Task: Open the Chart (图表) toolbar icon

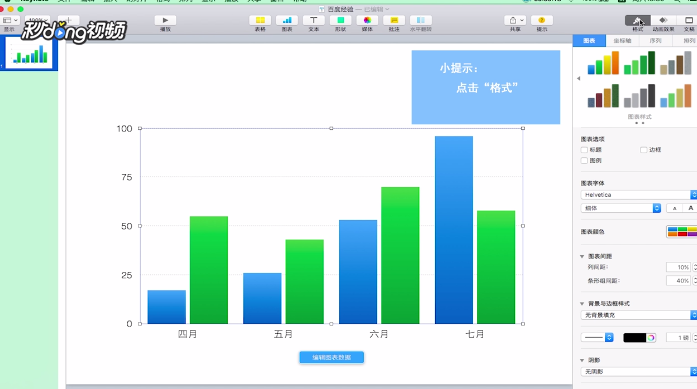Action: [287, 20]
